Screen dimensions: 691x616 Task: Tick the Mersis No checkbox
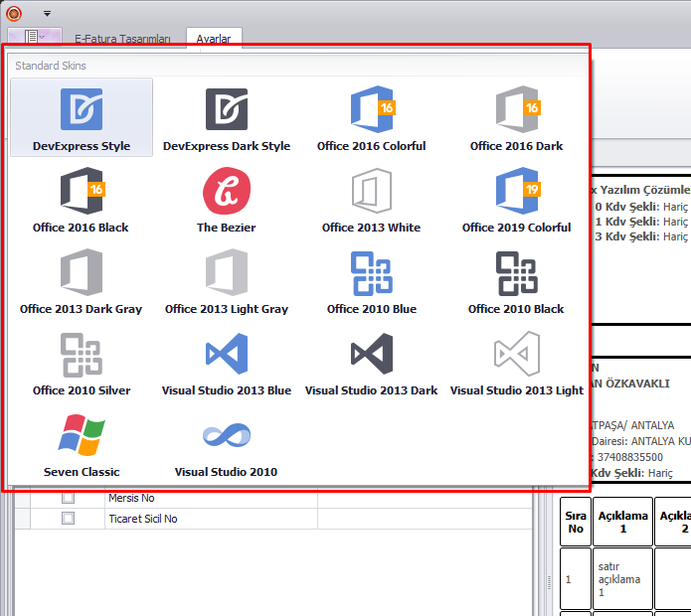[68, 498]
